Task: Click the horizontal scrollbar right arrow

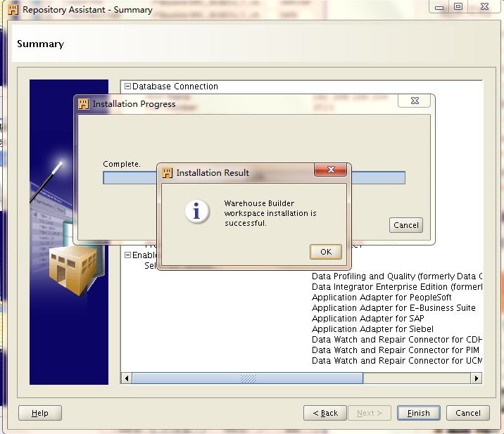Action: click(x=477, y=378)
